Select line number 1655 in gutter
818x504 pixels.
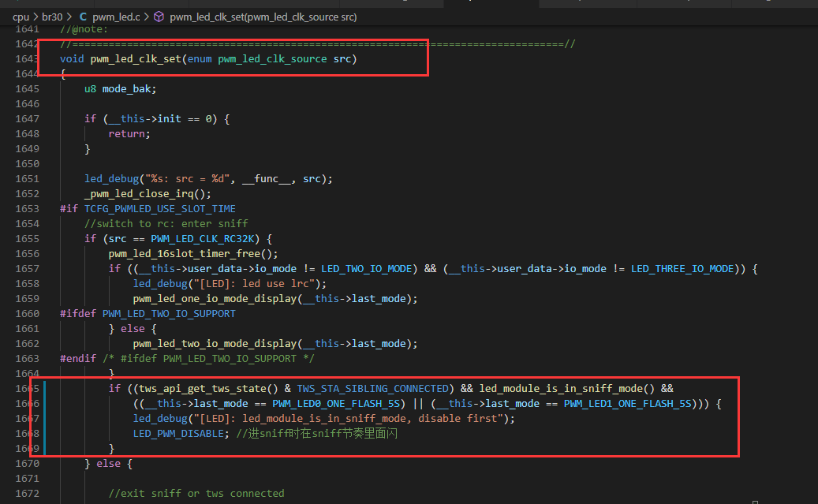[x=27, y=238]
